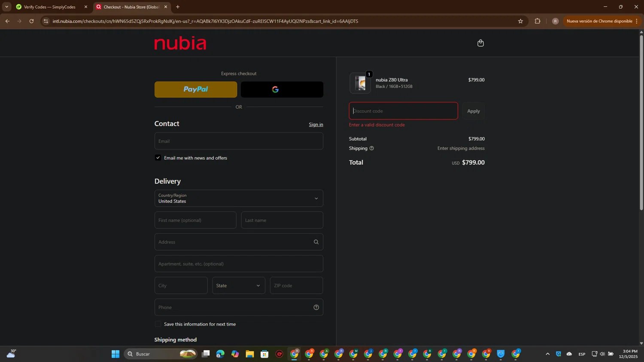Open the Chrome profile avatar R
644x362 pixels.
click(555, 21)
